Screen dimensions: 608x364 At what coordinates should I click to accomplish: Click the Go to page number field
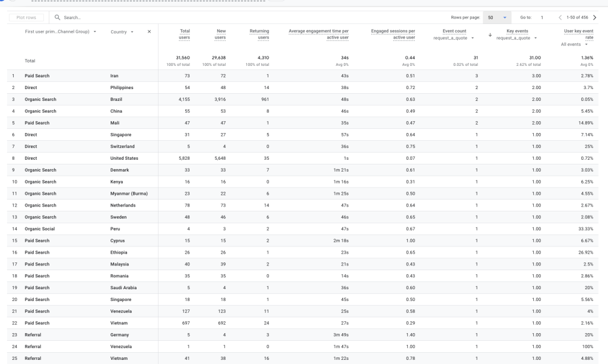point(541,18)
